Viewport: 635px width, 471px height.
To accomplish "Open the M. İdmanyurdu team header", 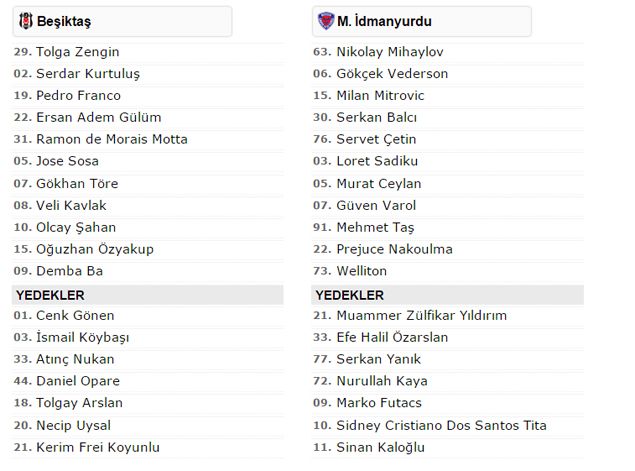I will (422, 21).
